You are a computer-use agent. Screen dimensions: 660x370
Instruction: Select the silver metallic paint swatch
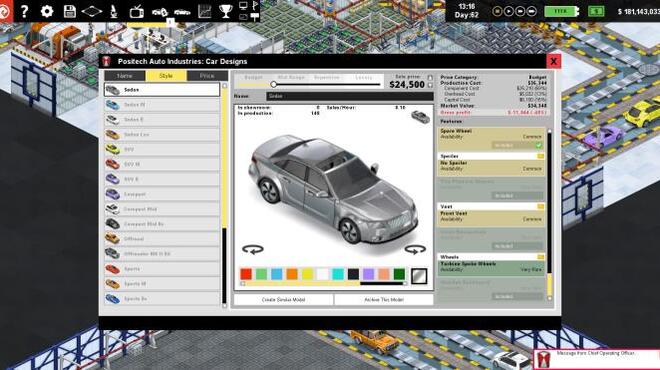coord(419,276)
